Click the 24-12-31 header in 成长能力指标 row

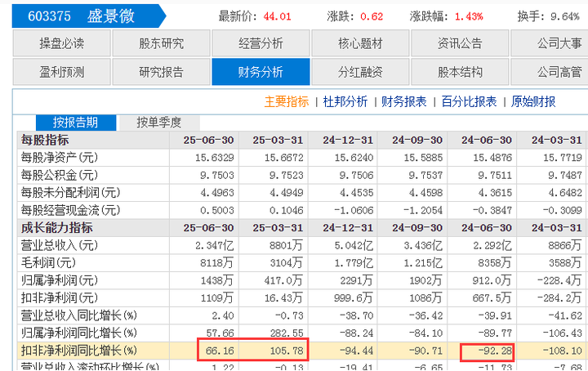[348, 228]
